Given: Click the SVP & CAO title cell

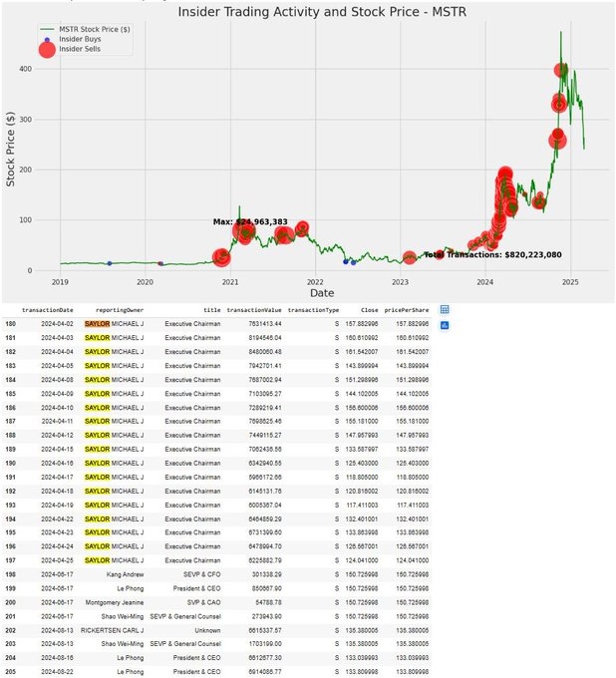Looking at the screenshot, I should [x=203, y=603].
